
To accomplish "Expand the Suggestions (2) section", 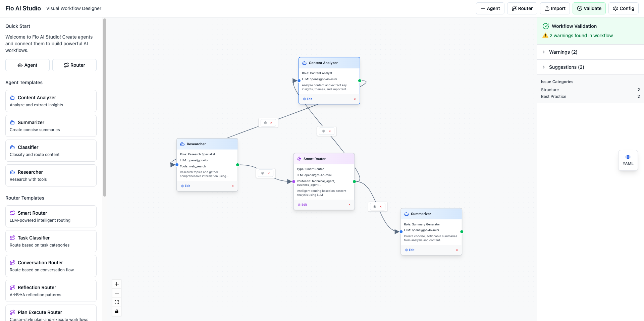I will pyautogui.click(x=567, y=67).
